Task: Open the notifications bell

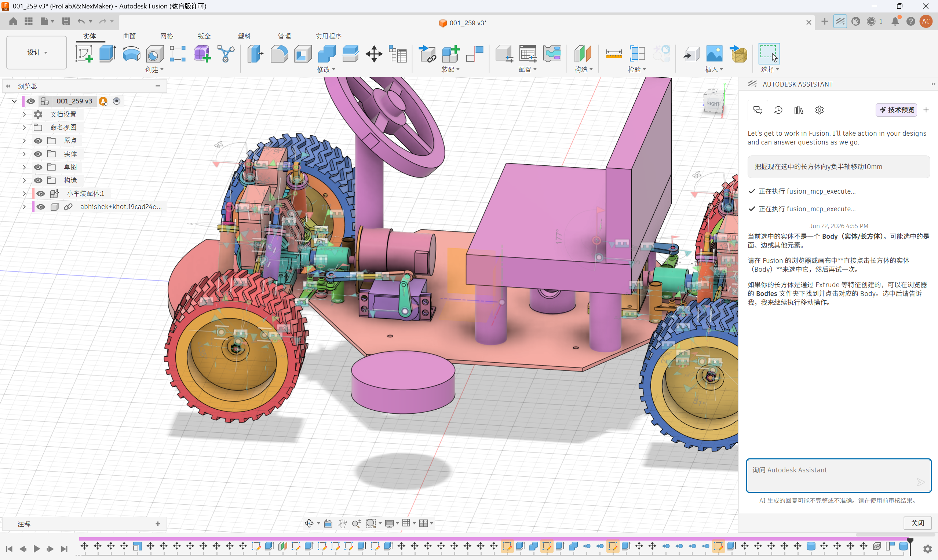Action: tap(895, 22)
